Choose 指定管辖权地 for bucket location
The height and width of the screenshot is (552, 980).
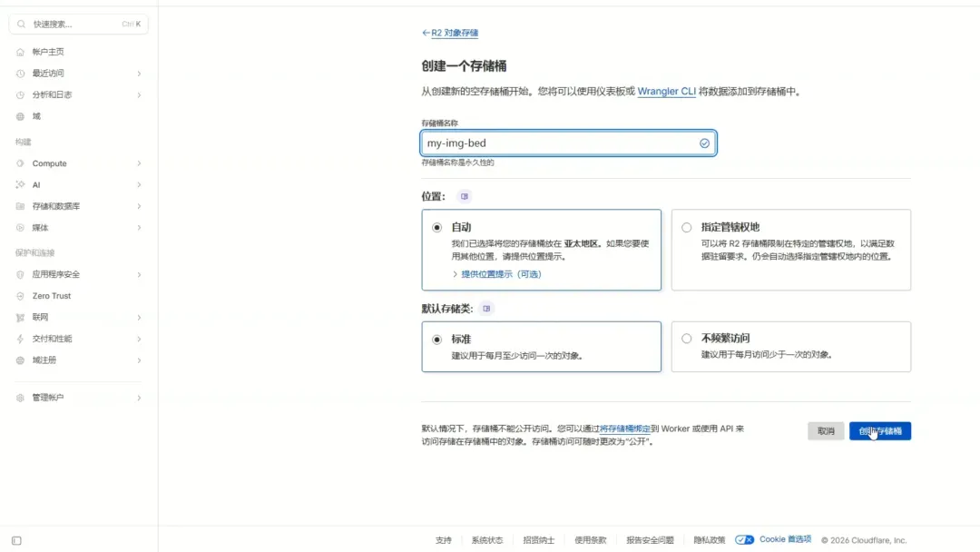[x=687, y=227]
